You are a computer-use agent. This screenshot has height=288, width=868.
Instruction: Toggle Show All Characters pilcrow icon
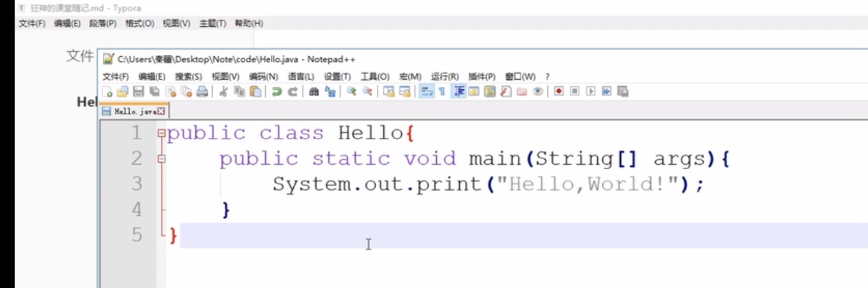pyautogui.click(x=441, y=91)
